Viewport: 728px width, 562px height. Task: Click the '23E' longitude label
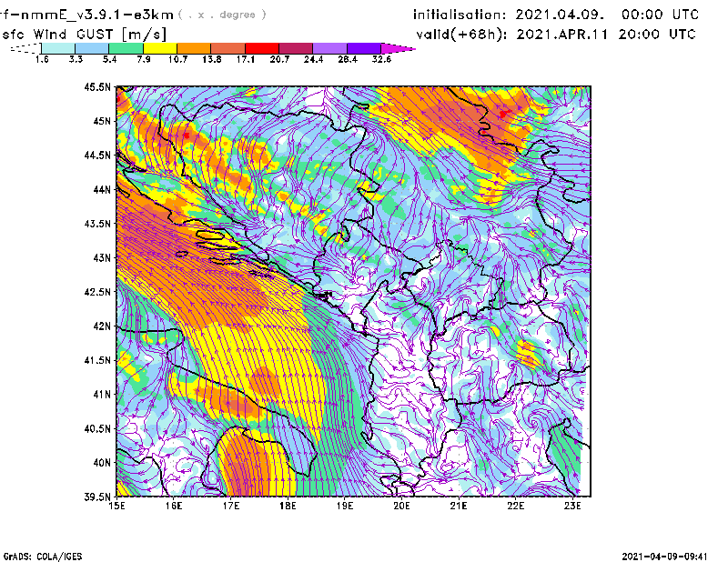pyautogui.click(x=572, y=506)
